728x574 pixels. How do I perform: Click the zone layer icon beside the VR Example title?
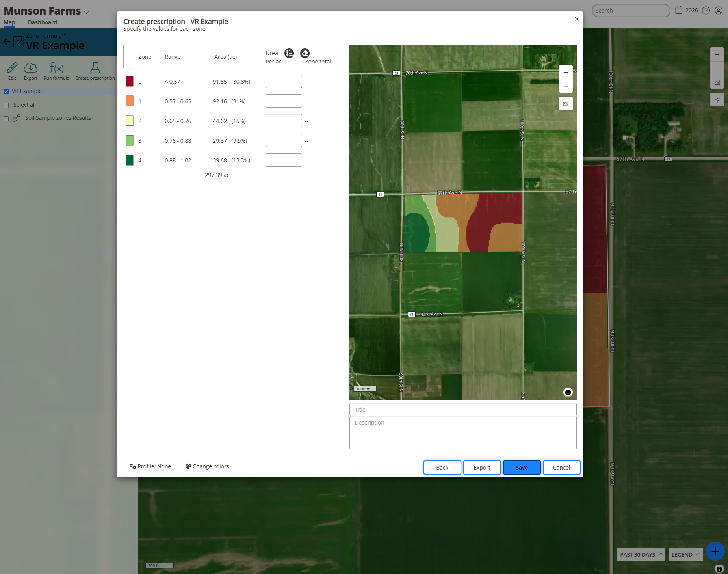click(x=19, y=42)
